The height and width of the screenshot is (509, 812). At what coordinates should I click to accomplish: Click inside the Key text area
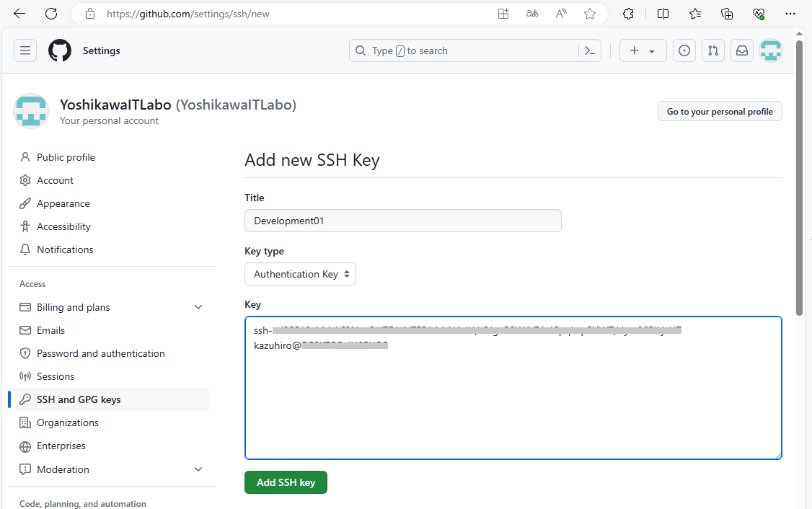(513, 404)
